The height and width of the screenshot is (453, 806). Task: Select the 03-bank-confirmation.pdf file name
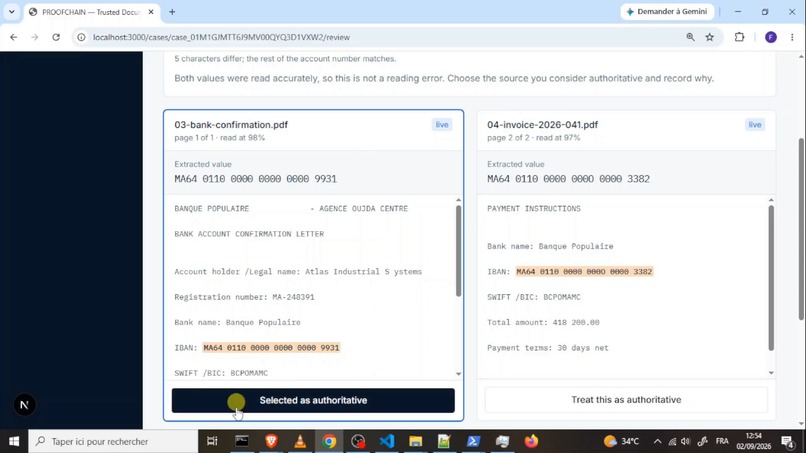(x=231, y=125)
